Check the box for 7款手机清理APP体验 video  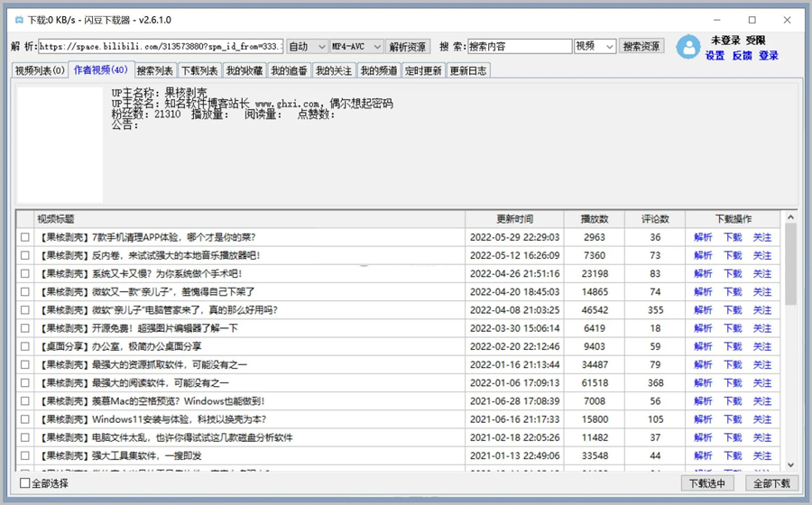point(25,237)
